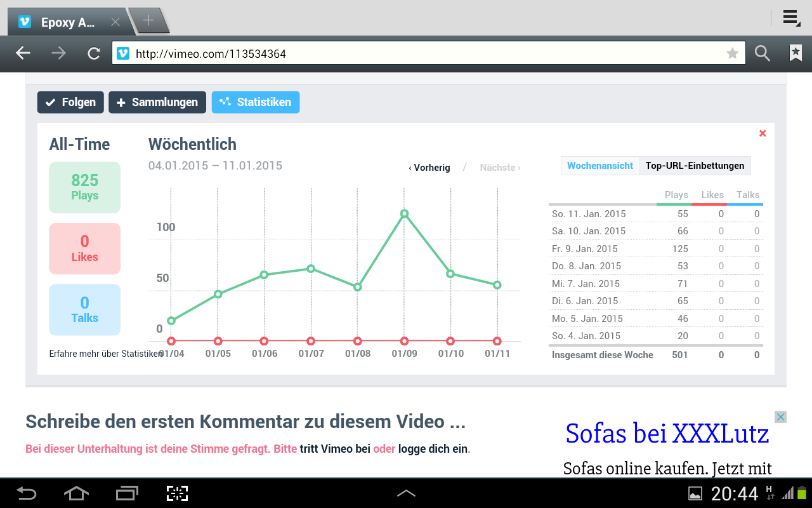Viewport: 812px width, 508px height.
Task: Click the 'tritt Vimeo bei' link
Action: (x=335, y=449)
